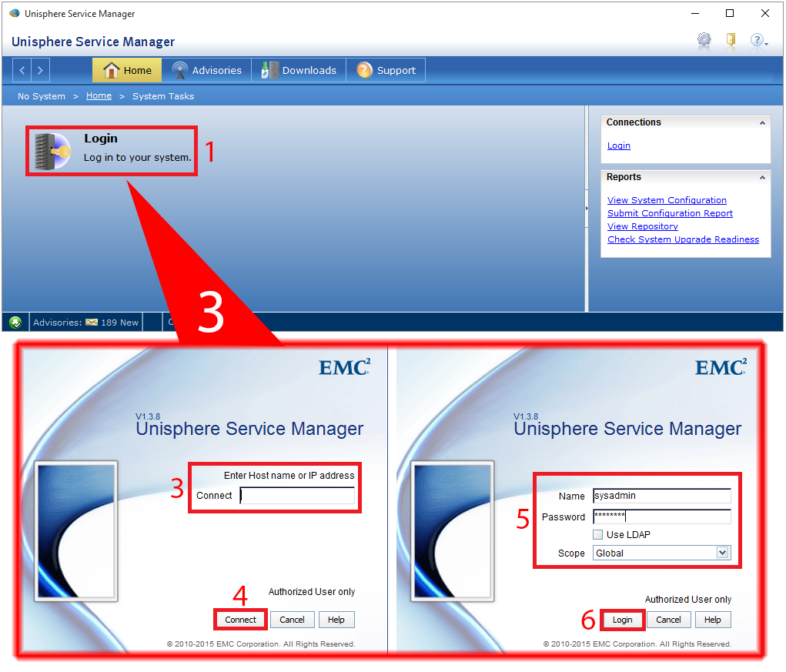The width and height of the screenshot is (786, 672).
Task: Select the Home house icon
Action: point(110,69)
